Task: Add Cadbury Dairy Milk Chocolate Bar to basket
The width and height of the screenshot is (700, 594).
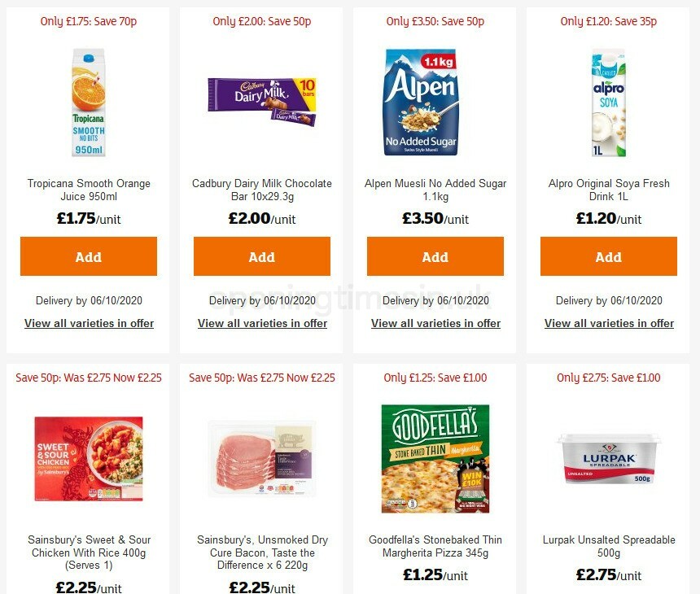Action: click(x=261, y=256)
